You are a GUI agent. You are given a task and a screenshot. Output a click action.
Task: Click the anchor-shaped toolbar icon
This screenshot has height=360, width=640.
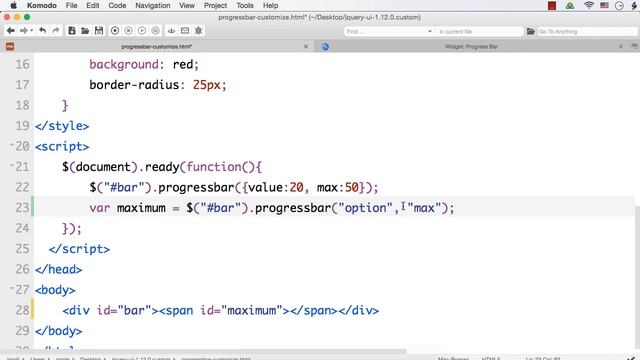tap(171, 31)
